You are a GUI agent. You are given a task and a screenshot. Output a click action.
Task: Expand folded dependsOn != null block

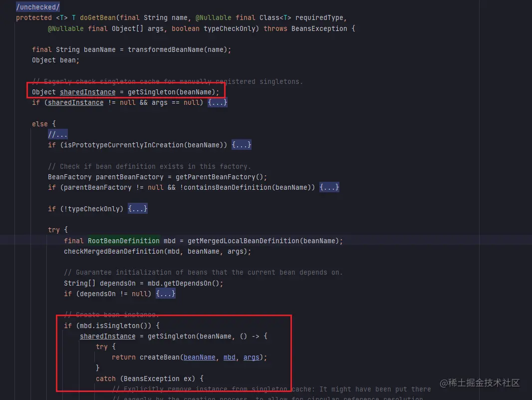click(166, 293)
